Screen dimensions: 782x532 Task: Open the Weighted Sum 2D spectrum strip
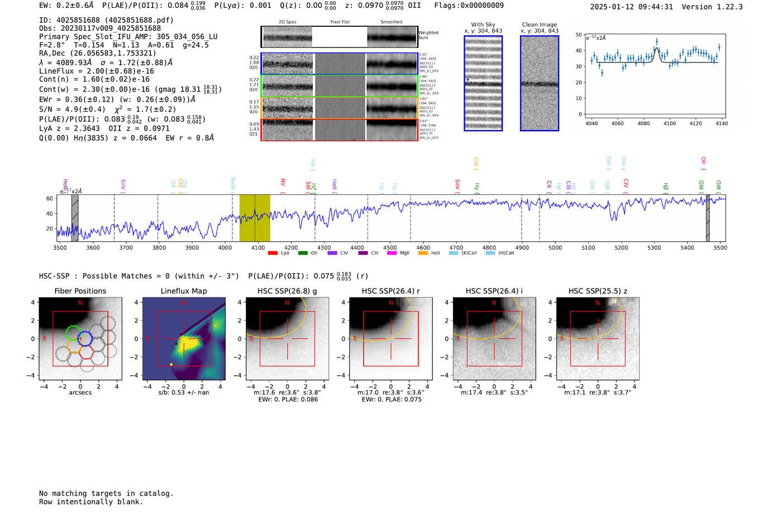click(339, 37)
